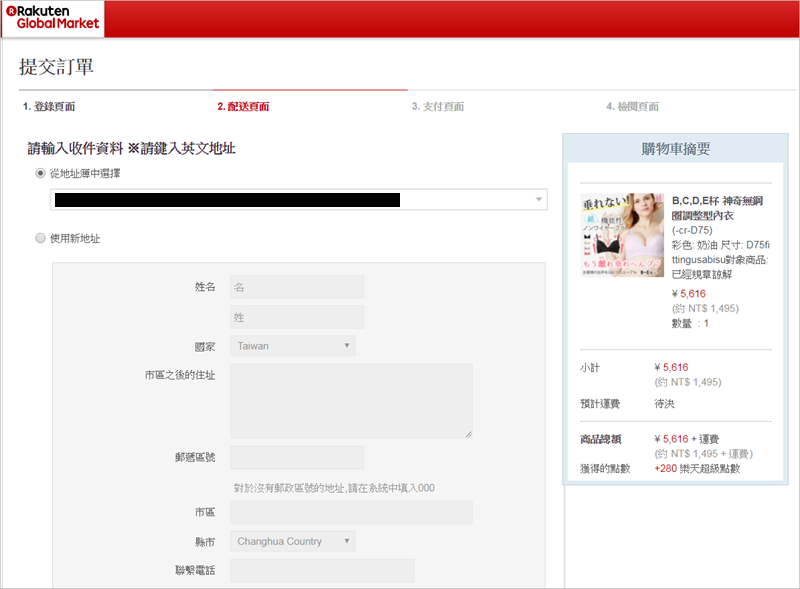The image size is (800, 589).
Task: Expand the 縣市 Changhua Country dropdown
Action: tap(292, 542)
